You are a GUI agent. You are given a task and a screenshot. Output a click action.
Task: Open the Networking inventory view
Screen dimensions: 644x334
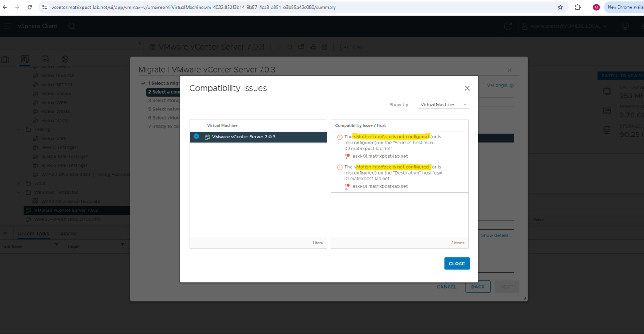pos(65,59)
